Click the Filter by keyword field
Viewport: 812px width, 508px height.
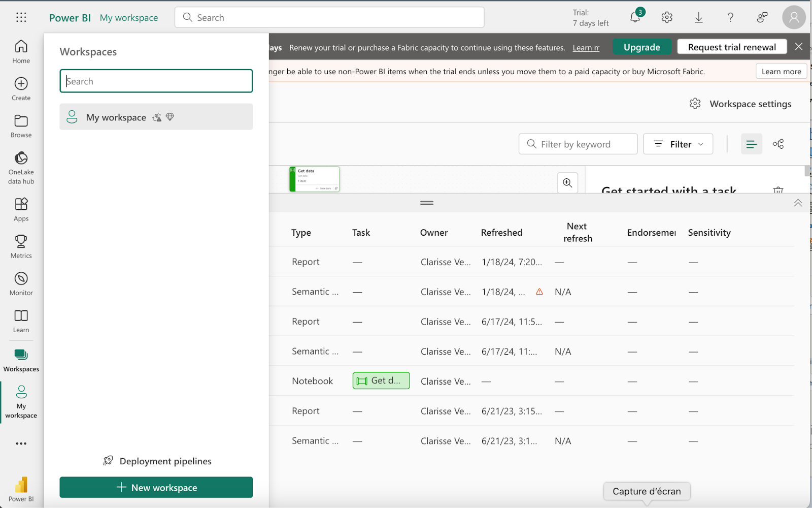pyautogui.click(x=578, y=144)
